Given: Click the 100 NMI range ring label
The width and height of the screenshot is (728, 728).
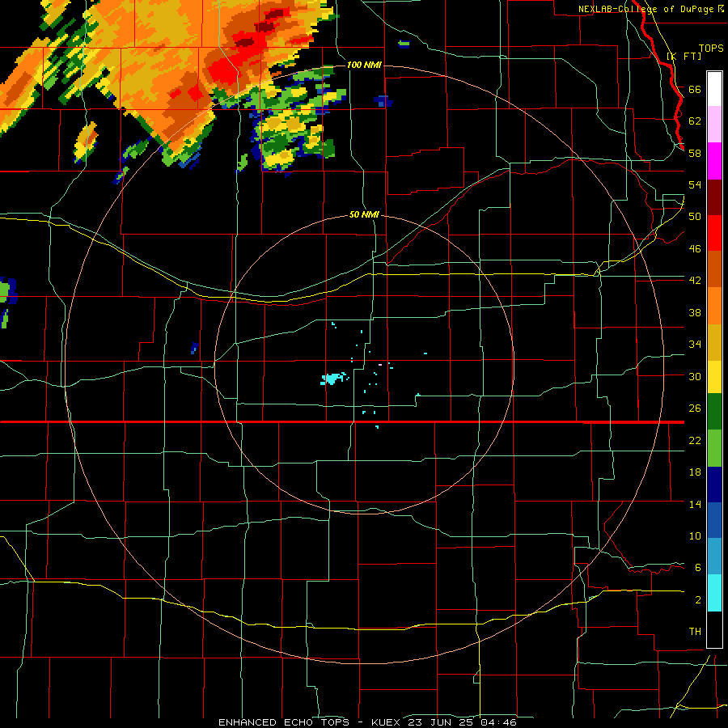Looking at the screenshot, I should pyautogui.click(x=364, y=65).
